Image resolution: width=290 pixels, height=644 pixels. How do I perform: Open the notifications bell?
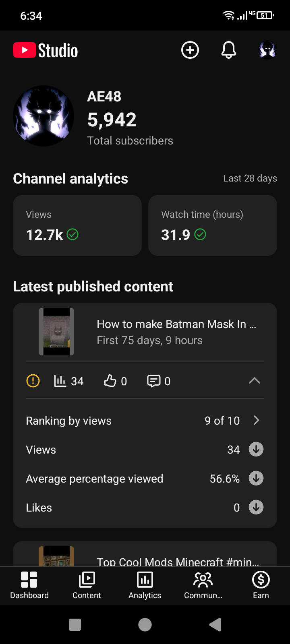[229, 50]
